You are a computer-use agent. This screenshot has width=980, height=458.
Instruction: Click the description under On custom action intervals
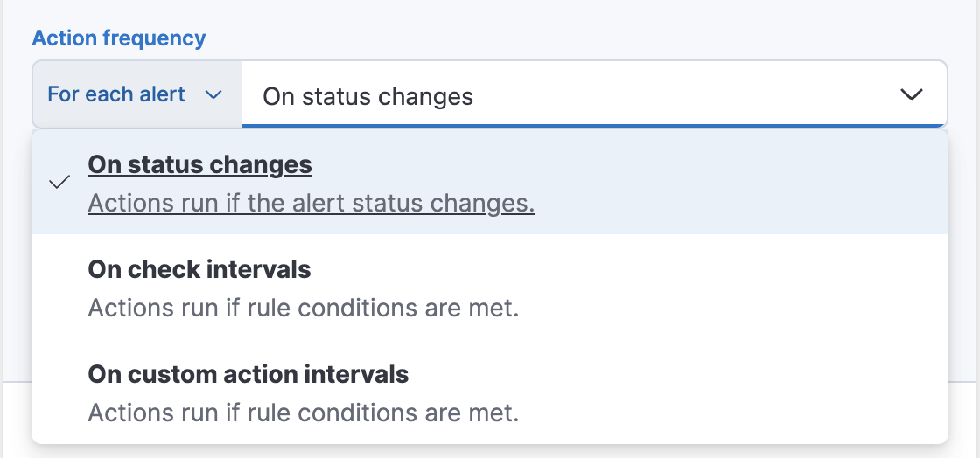tap(304, 413)
